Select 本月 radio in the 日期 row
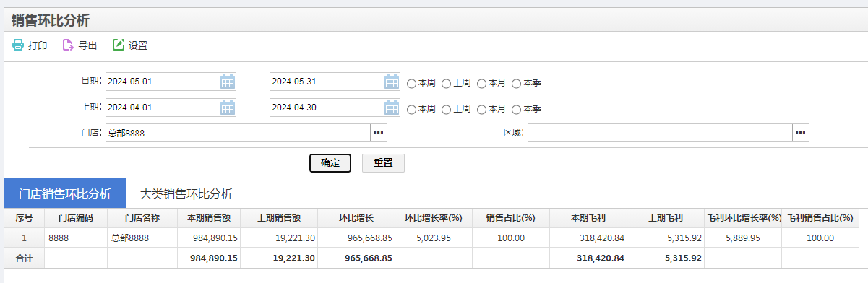 point(481,84)
